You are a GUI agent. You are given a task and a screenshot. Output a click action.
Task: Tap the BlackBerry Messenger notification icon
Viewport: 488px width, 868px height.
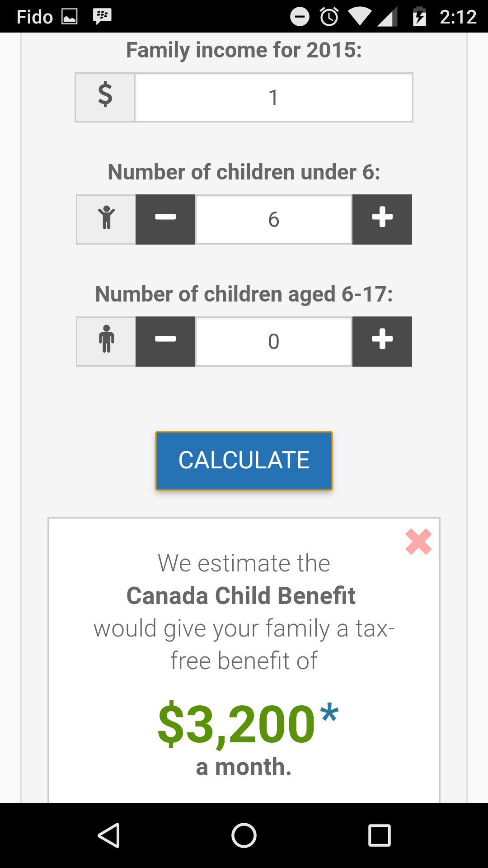pos(102,16)
